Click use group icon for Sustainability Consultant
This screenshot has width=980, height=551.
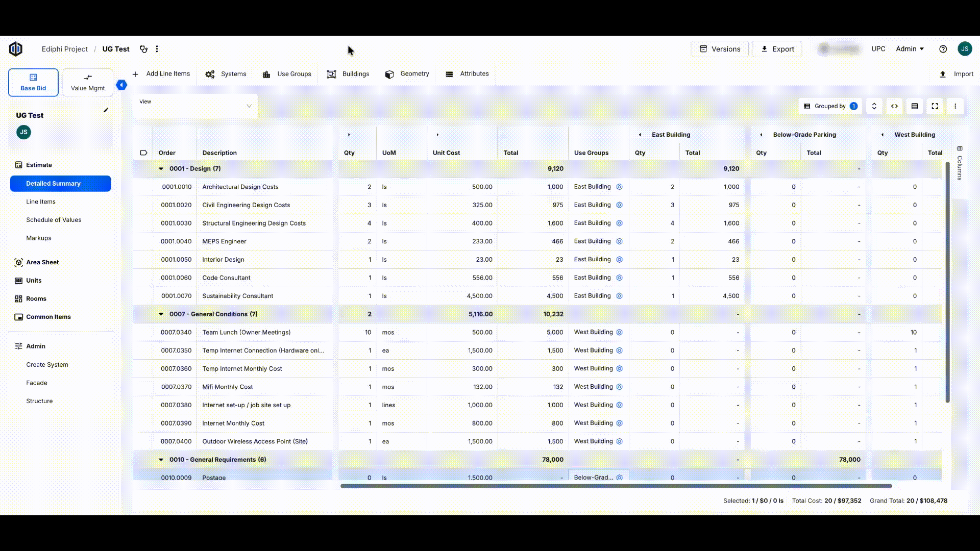click(x=619, y=296)
